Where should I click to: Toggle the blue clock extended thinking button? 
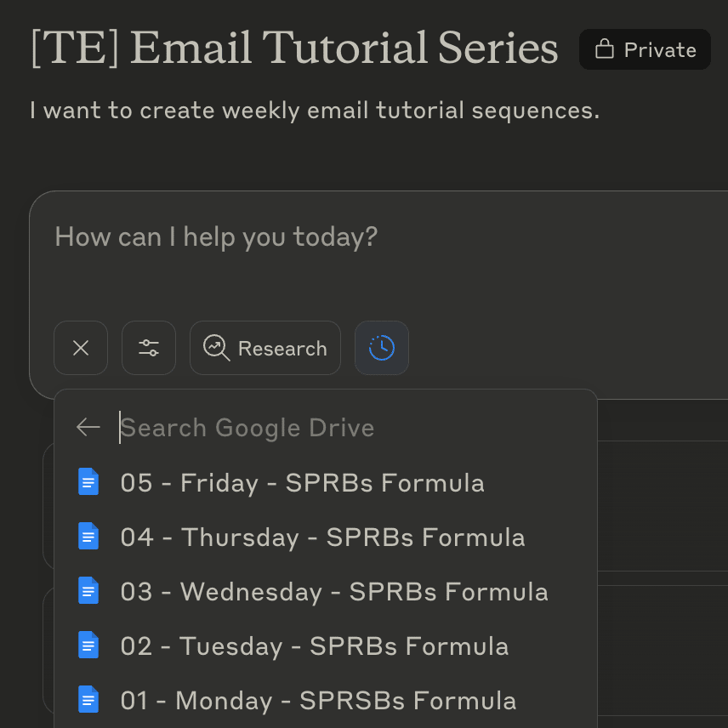[x=382, y=348]
